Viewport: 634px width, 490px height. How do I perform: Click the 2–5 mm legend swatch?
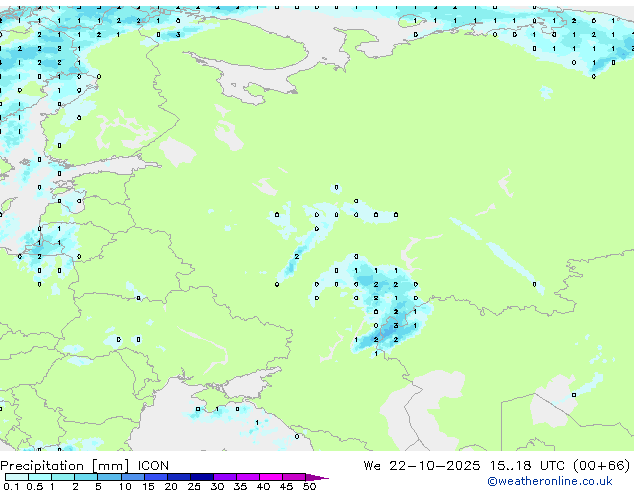pyautogui.click(x=86, y=477)
